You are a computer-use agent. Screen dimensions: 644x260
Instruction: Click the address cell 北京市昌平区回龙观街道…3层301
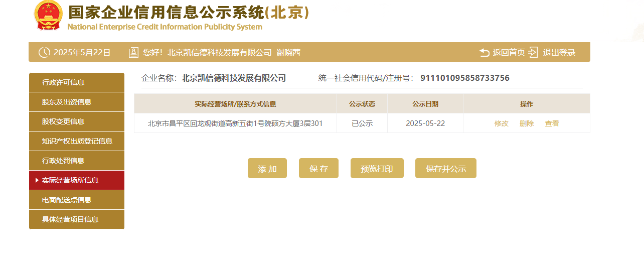(235, 123)
